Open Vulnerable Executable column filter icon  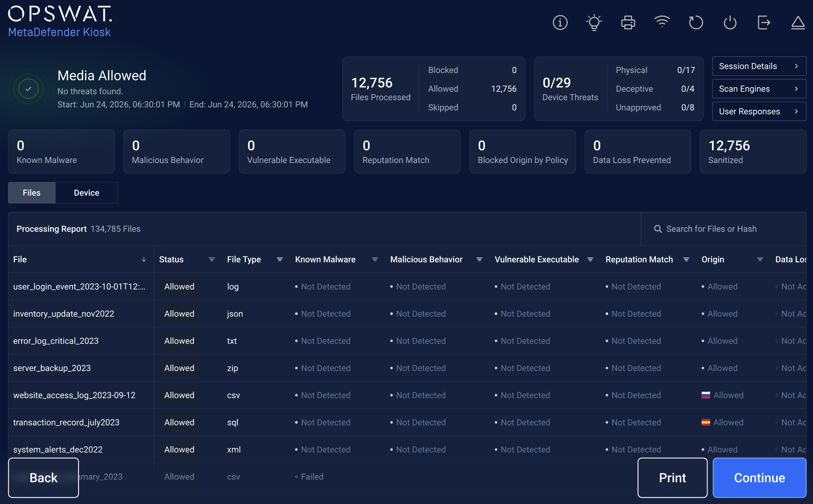[590, 259]
